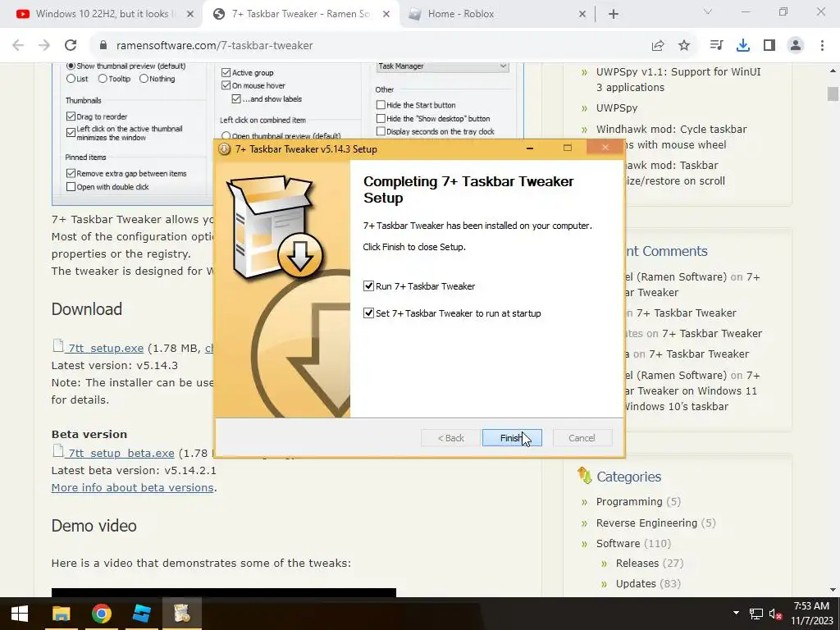This screenshot has height=630, width=840.
Task: Open the blue tilted app icon on taskbar
Action: (x=141, y=614)
